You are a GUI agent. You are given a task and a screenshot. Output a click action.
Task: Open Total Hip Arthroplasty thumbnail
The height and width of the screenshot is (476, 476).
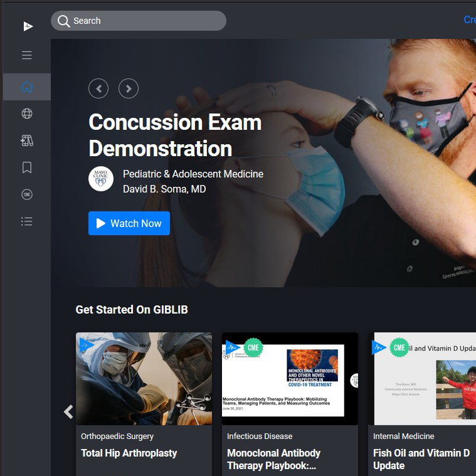144,379
